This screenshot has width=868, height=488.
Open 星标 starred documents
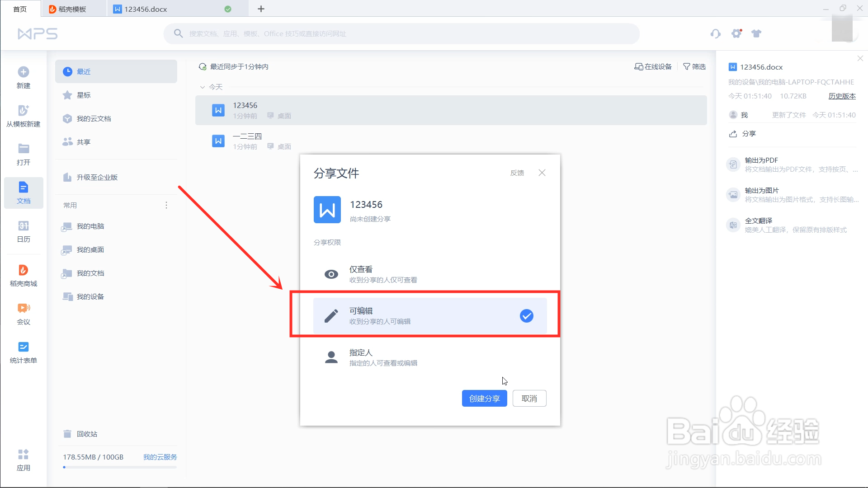pos(116,95)
